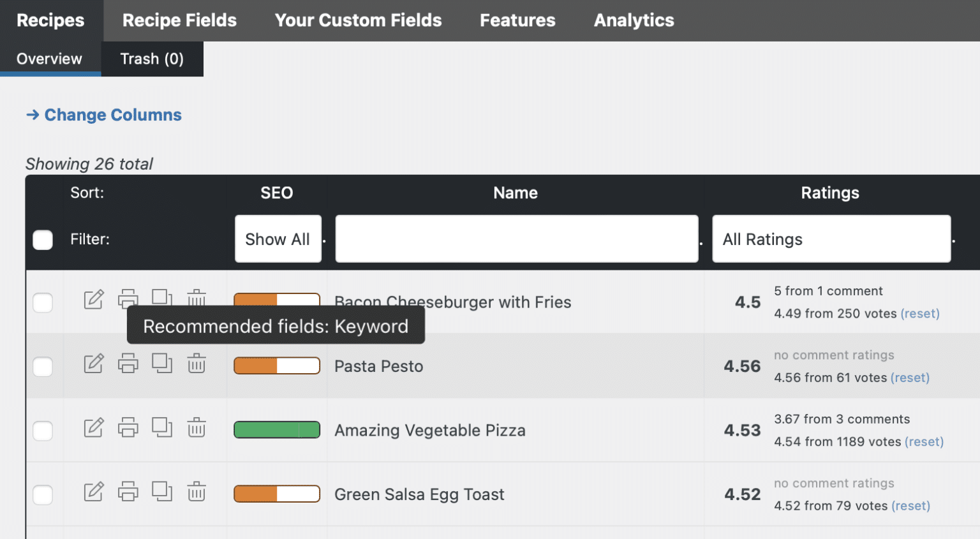
Task: Open the Show All SEO filter dropdown
Action: point(278,239)
